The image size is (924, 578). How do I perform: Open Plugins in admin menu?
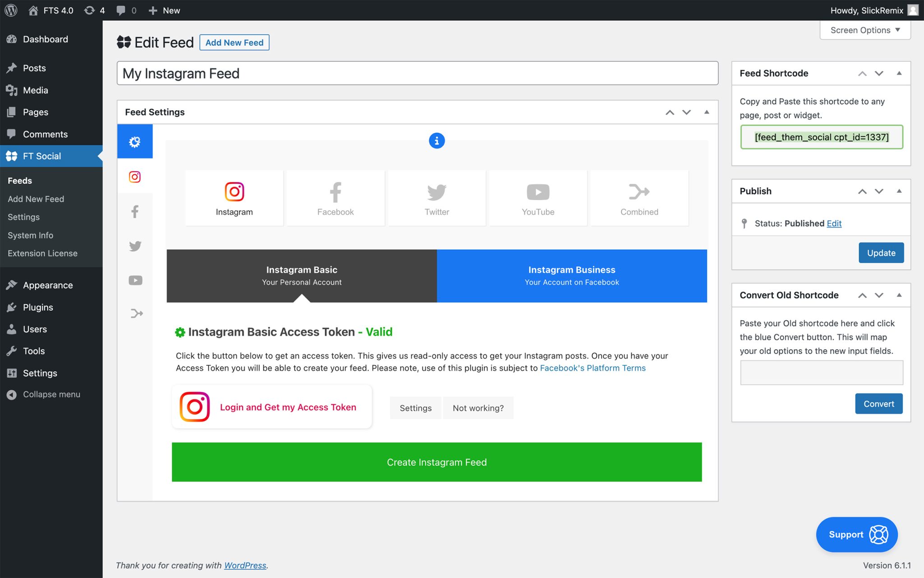(x=51, y=308)
